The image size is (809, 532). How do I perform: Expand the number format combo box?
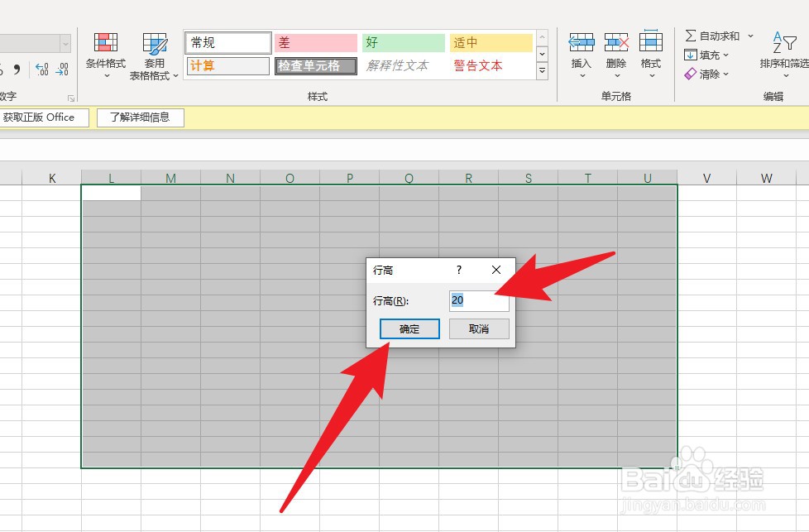[x=65, y=44]
